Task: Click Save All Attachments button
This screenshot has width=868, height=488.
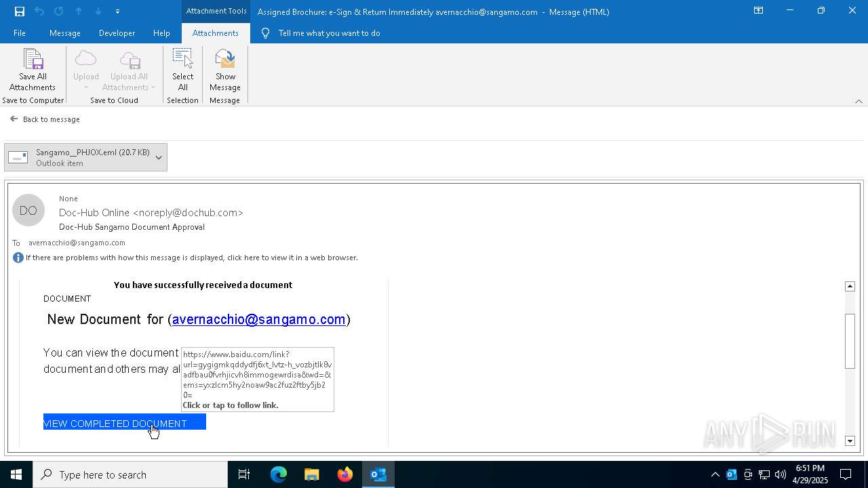Action: [33, 70]
